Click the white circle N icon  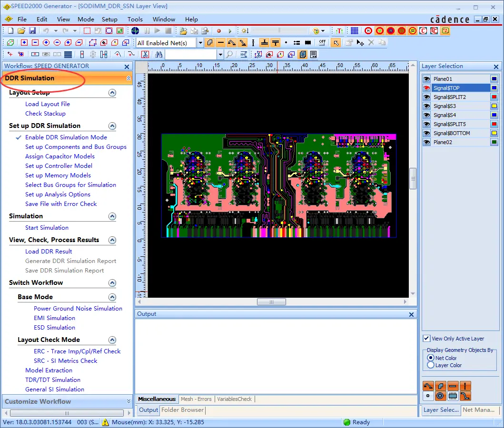coord(368,31)
